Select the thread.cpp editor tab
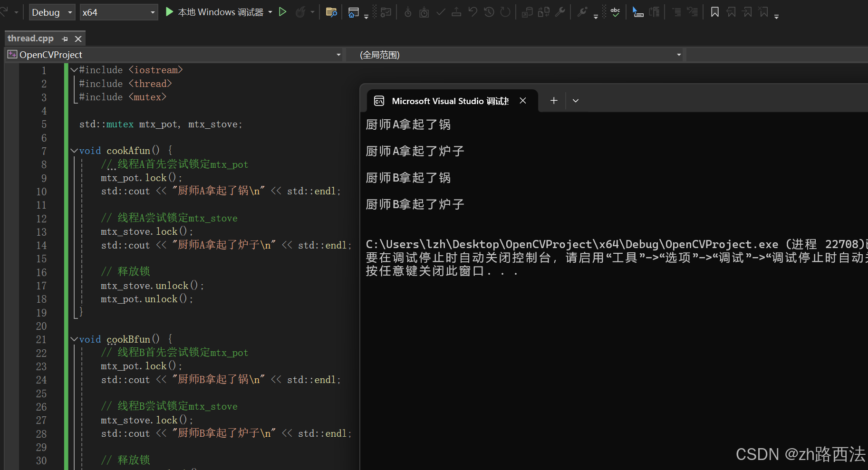This screenshot has height=470, width=868. 30,38
